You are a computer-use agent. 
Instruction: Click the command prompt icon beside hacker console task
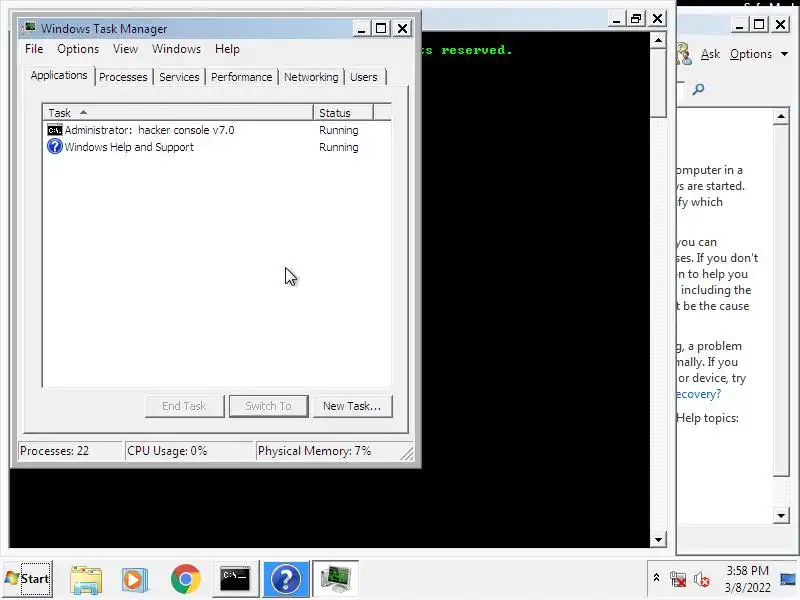coord(55,130)
